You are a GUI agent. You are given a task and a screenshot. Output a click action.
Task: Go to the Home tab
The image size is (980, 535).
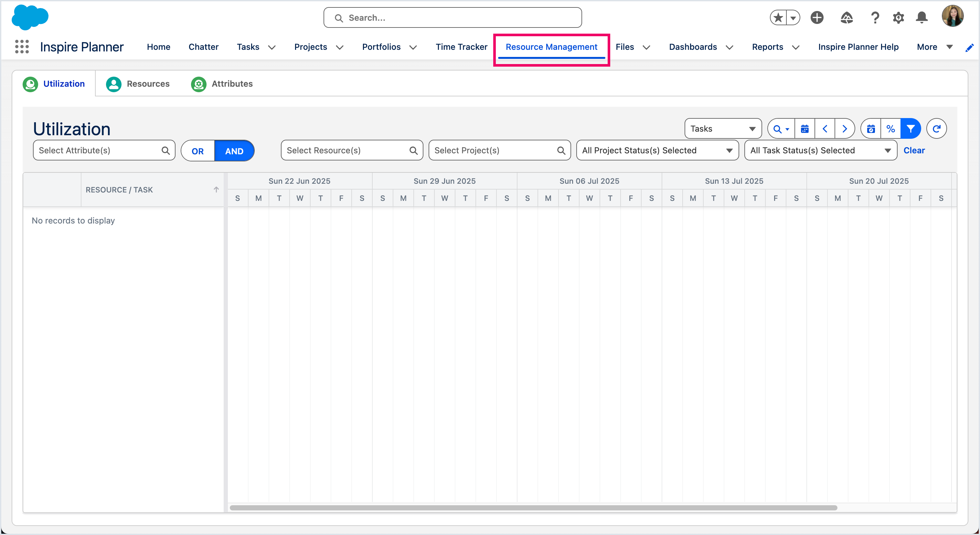pyautogui.click(x=158, y=47)
